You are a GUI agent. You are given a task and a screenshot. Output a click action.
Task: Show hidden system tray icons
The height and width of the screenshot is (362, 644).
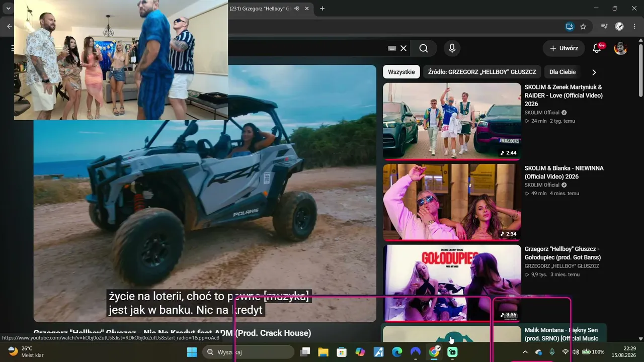pos(525,352)
